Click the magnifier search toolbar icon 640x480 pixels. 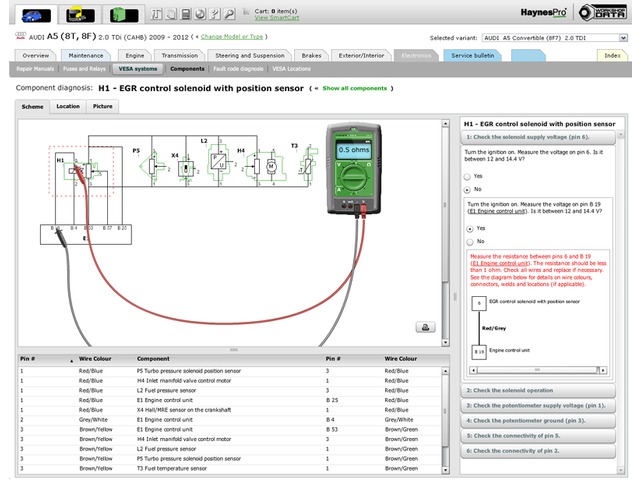pos(229,14)
